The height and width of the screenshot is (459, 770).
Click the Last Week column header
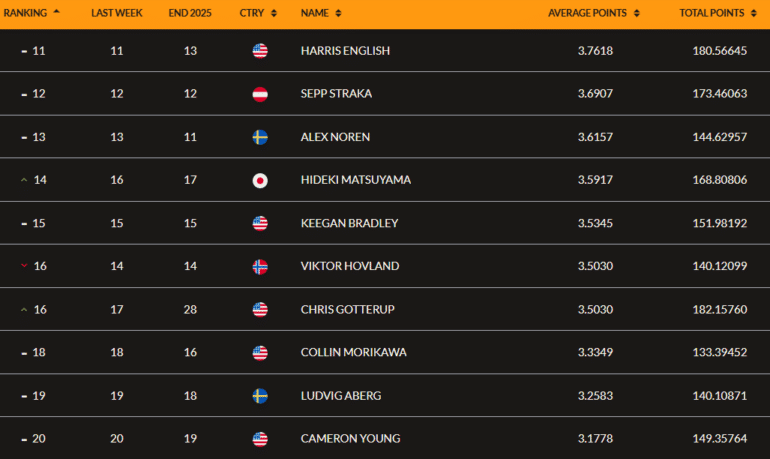tap(115, 13)
